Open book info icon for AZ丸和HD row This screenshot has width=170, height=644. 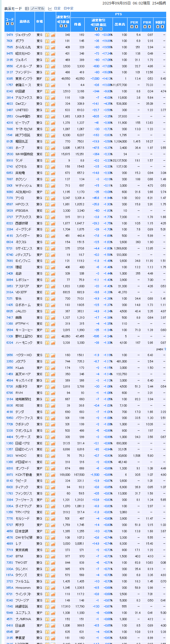coord(47,192)
